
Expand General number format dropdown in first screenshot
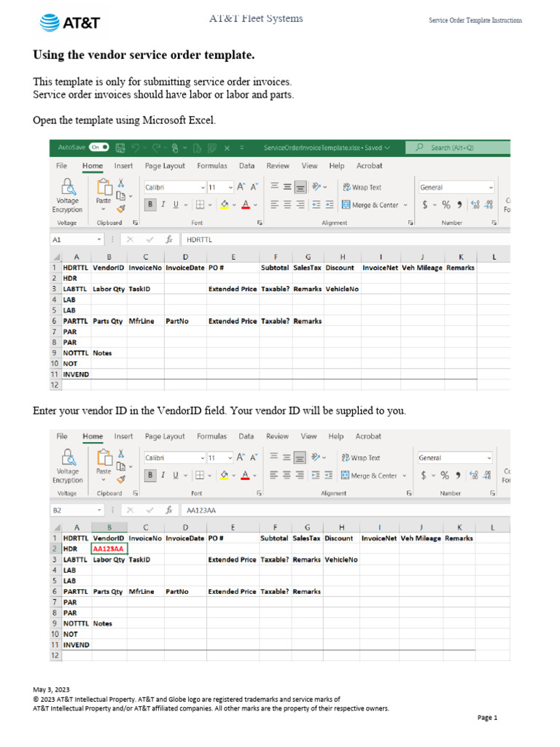(x=491, y=187)
